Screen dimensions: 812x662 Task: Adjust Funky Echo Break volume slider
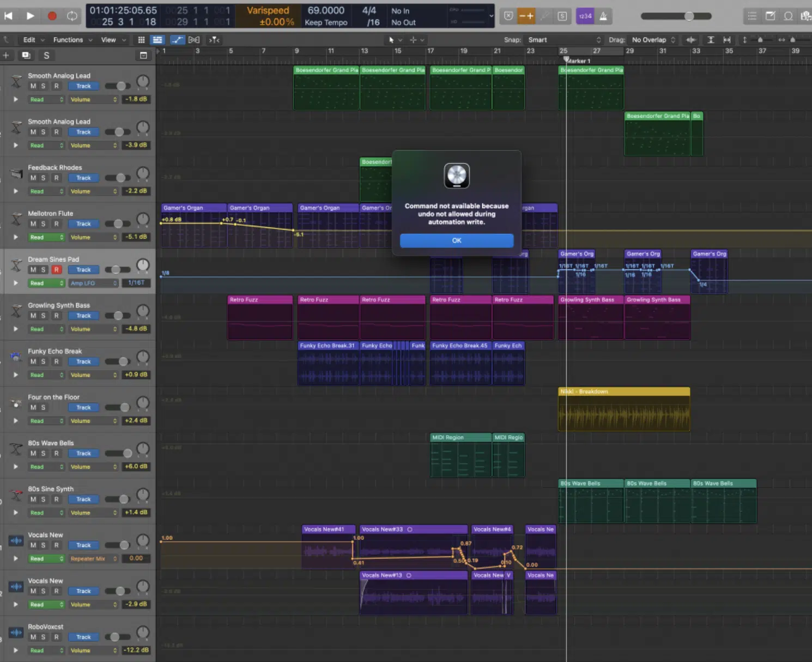[x=118, y=362]
